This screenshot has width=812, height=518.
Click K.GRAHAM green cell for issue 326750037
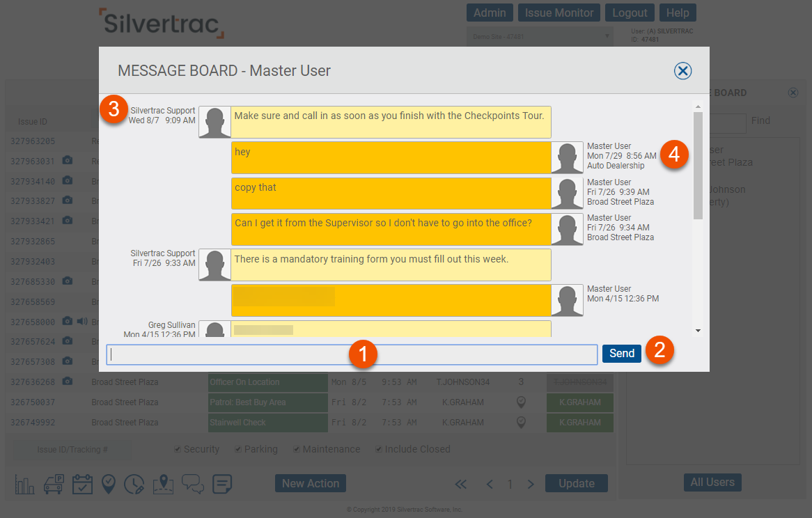click(580, 402)
